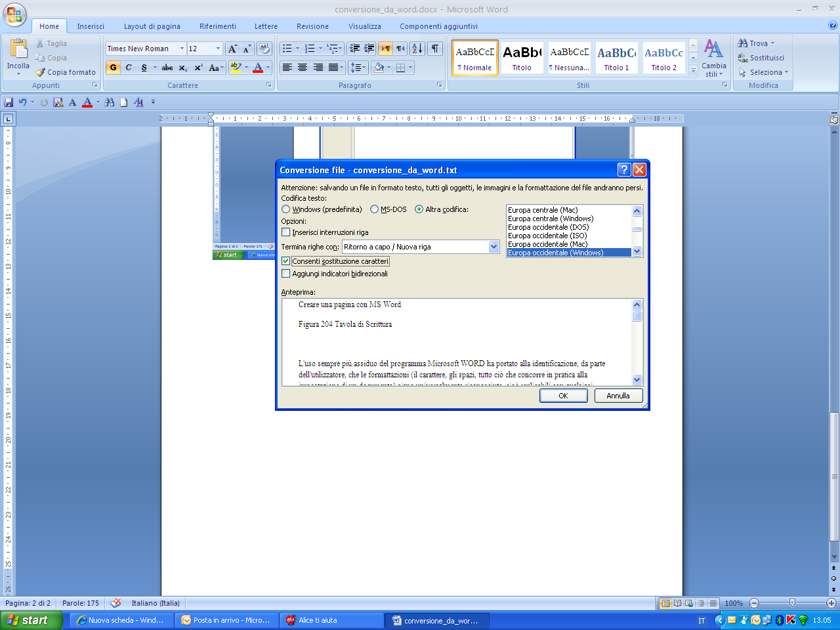Viewport: 840px width, 630px height.
Task: Enable Inserisci interruzioni riga checkbox
Action: tap(285, 232)
